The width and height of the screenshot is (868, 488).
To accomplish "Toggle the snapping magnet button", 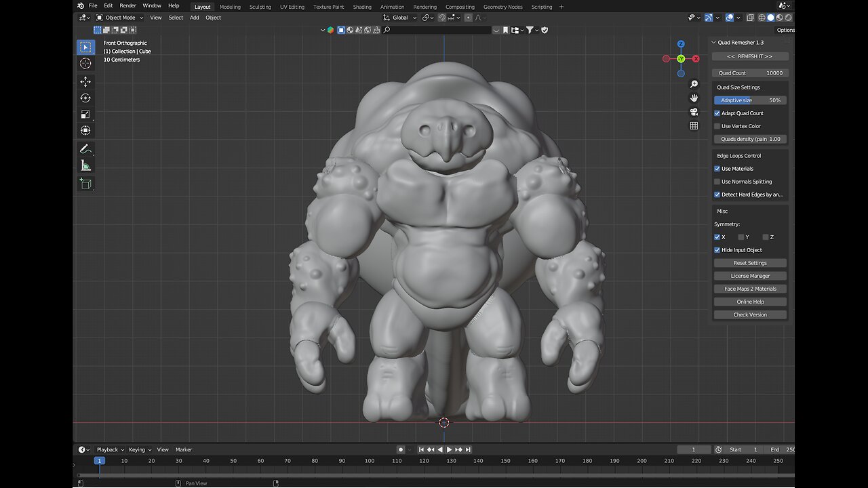I will click(442, 18).
